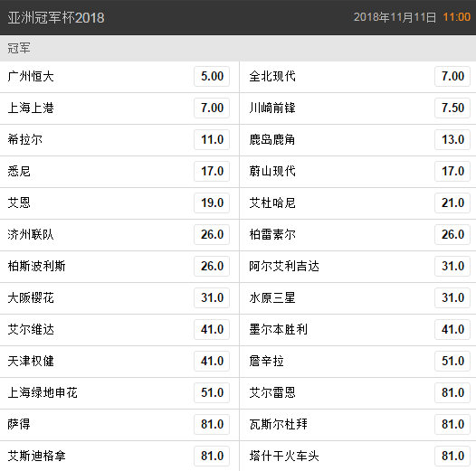Select 5.00 odds for 广州恒大

point(212,77)
